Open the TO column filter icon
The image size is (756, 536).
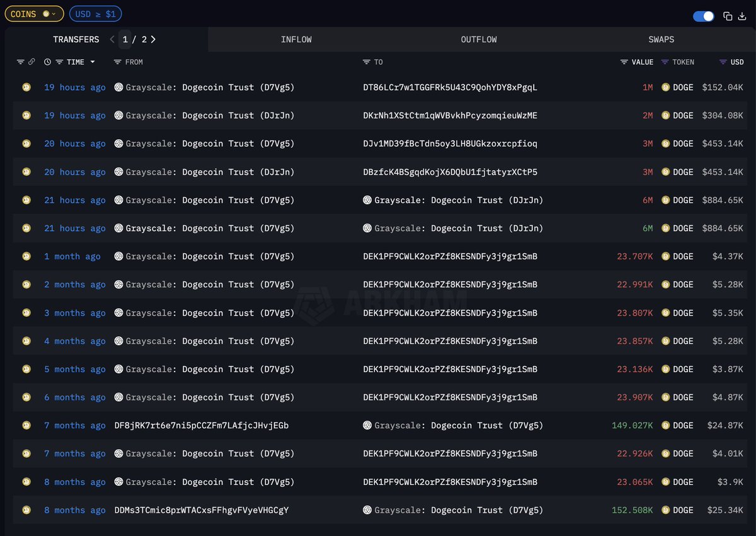367,62
